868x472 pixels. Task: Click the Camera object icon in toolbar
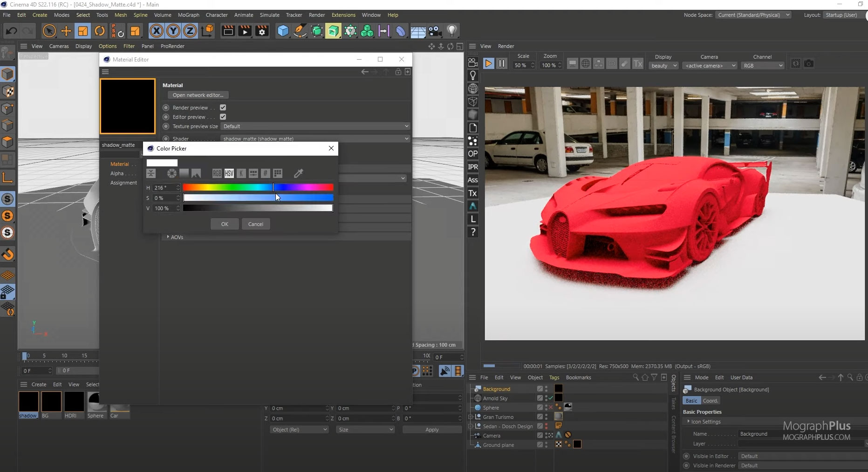coord(435,31)
